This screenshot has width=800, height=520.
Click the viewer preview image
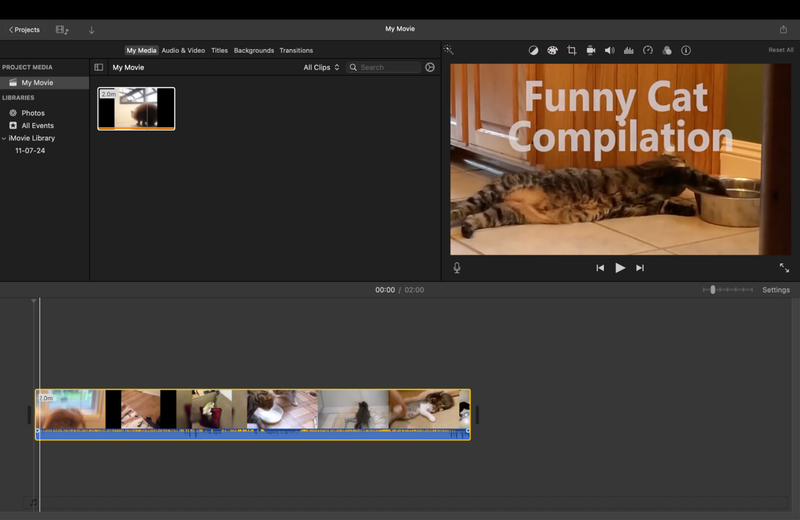tap(620, 159)
